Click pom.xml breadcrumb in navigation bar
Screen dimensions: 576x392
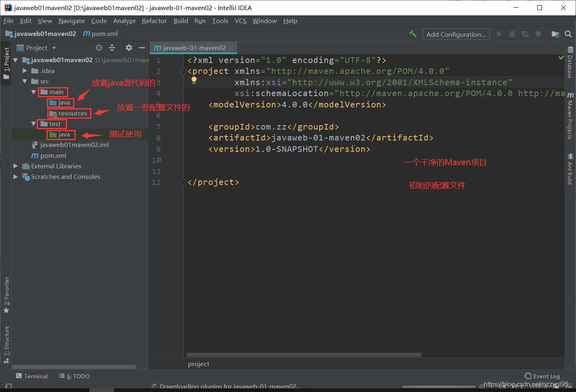pyautogui.click(x=101, y=34)
